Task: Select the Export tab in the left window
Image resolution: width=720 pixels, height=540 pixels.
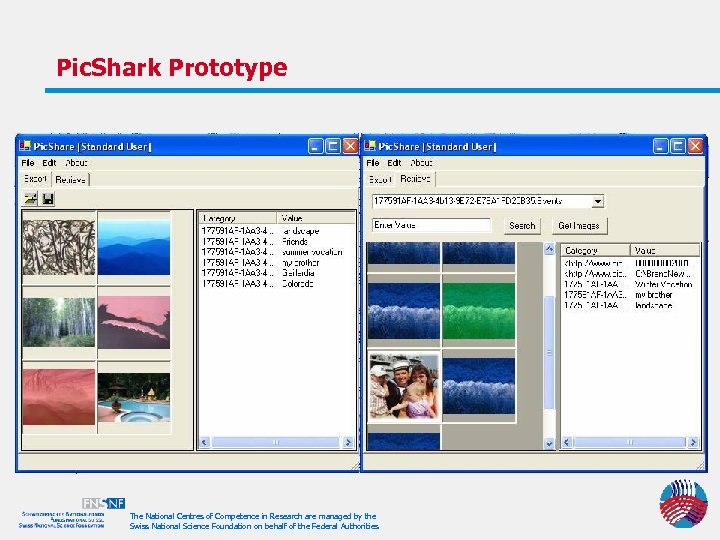Action: coord(35,179)
